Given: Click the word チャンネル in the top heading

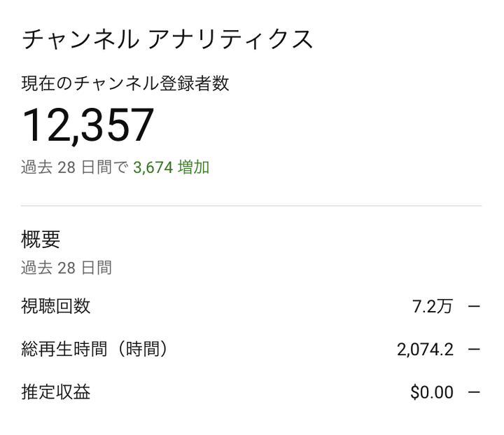Looking at the screenshot, I should tap(80, 39).
